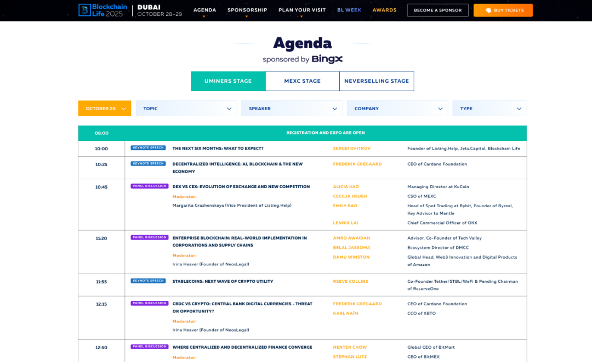Click moderator Margarita Grazhenskaya text
Viewport: 592px width, 364px height.
[232, 206]
